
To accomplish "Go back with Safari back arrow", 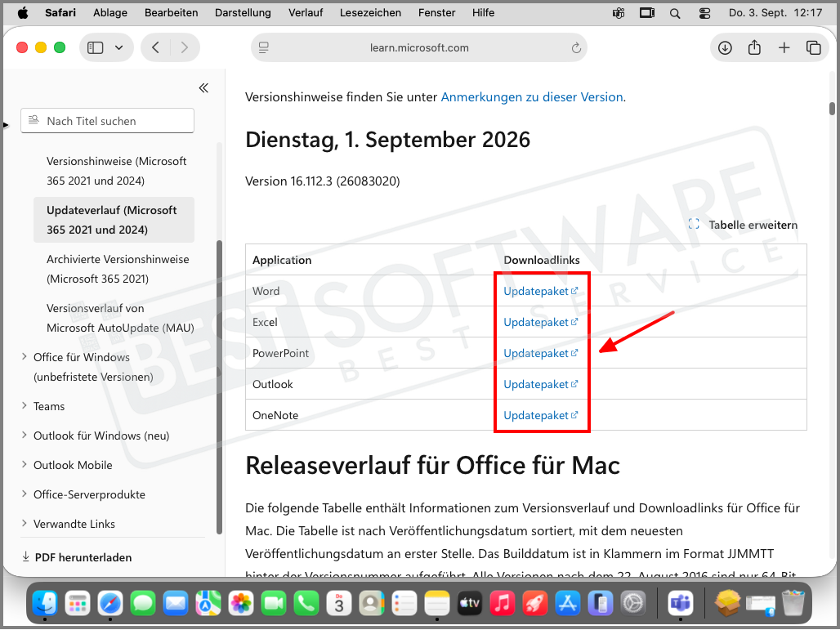I will [x=155, y=47].
